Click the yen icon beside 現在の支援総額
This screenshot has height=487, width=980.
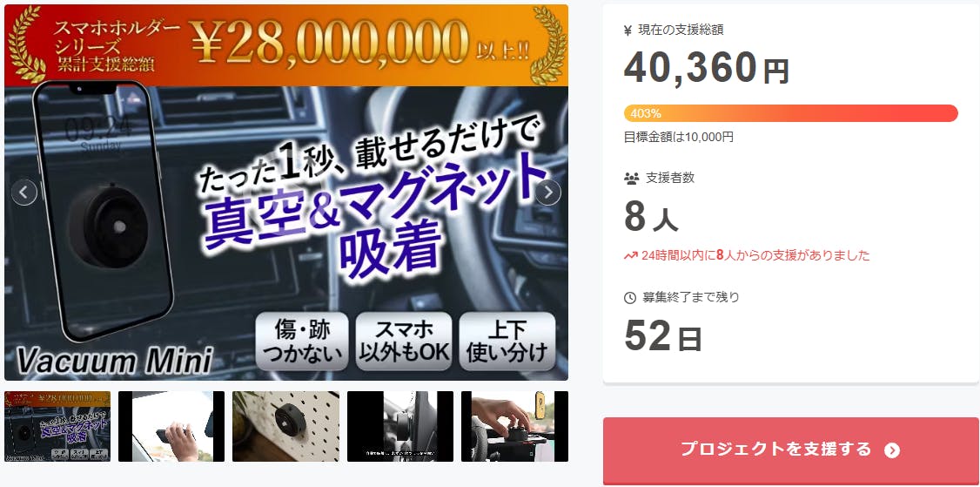point(628,30)
